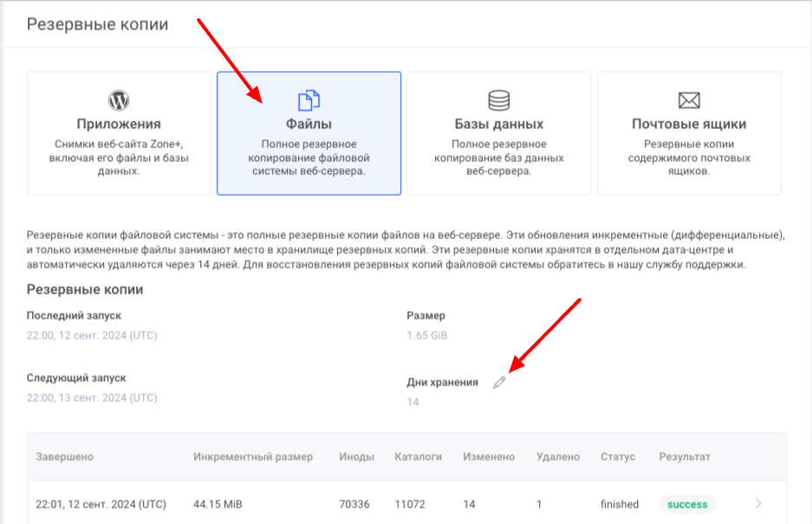Click the envelope icon for Почтовые ящики
812x524 pixels.
689,100
